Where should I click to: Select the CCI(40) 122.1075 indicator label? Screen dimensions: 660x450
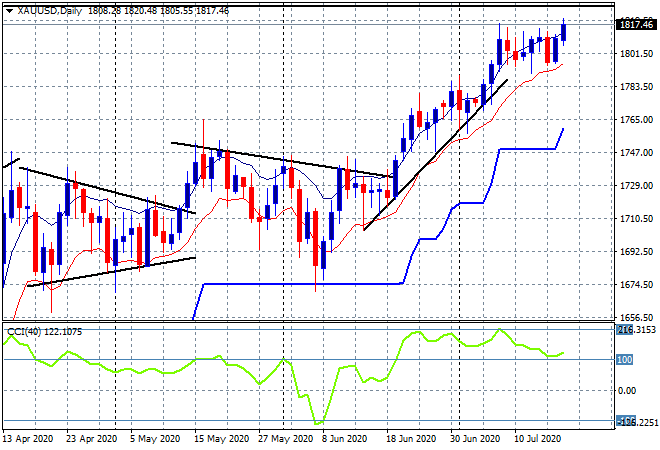45,332
